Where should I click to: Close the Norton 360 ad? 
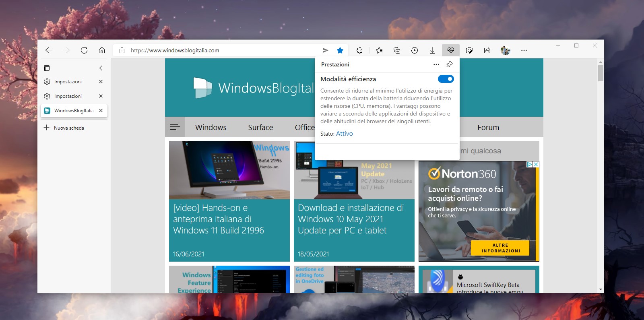tap(536, 164)
